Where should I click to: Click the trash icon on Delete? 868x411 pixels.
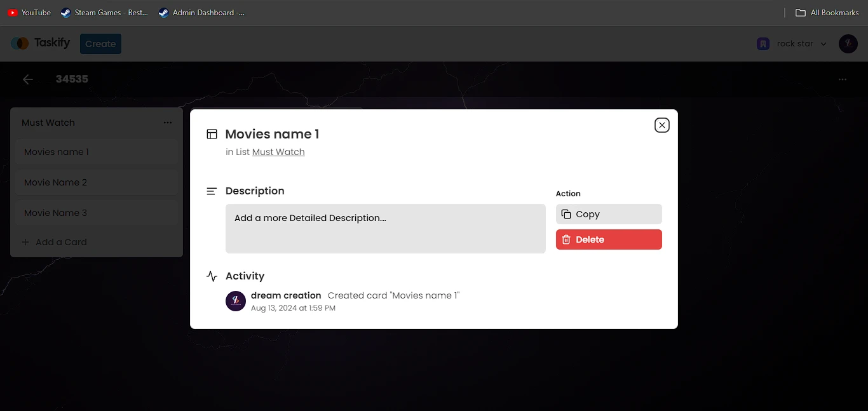[x=566, y=239]
